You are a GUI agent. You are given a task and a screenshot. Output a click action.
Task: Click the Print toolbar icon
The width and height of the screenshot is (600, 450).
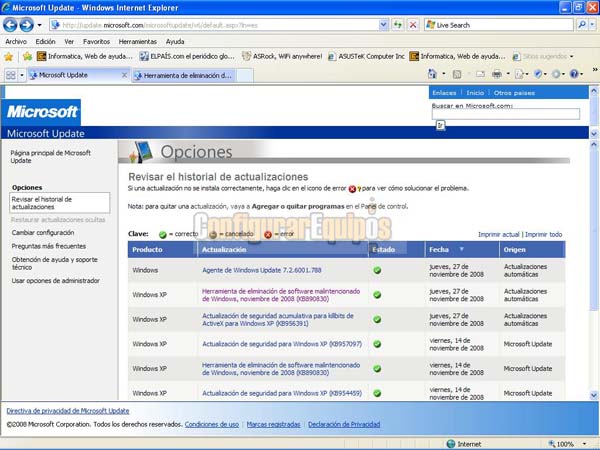tap(497, 74)
